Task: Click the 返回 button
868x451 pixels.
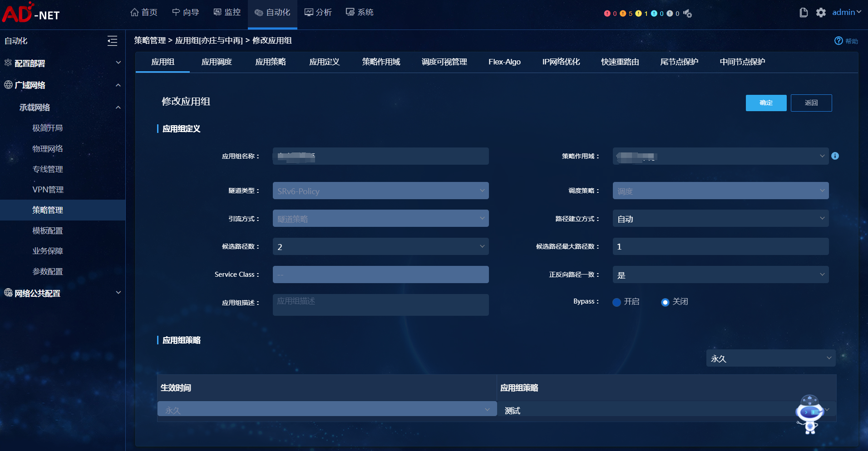Action: click(x=811, y=103)
